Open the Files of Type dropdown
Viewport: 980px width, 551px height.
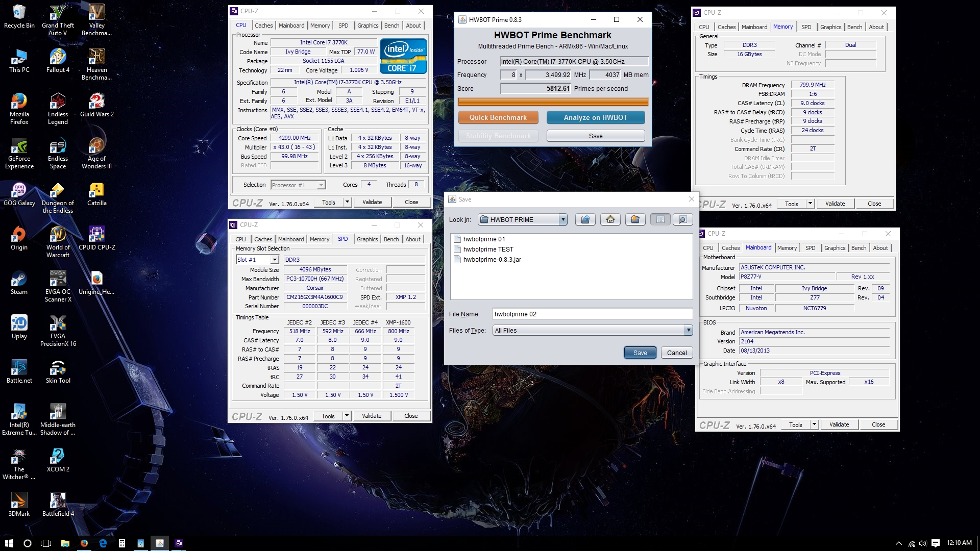coord(689,330)
